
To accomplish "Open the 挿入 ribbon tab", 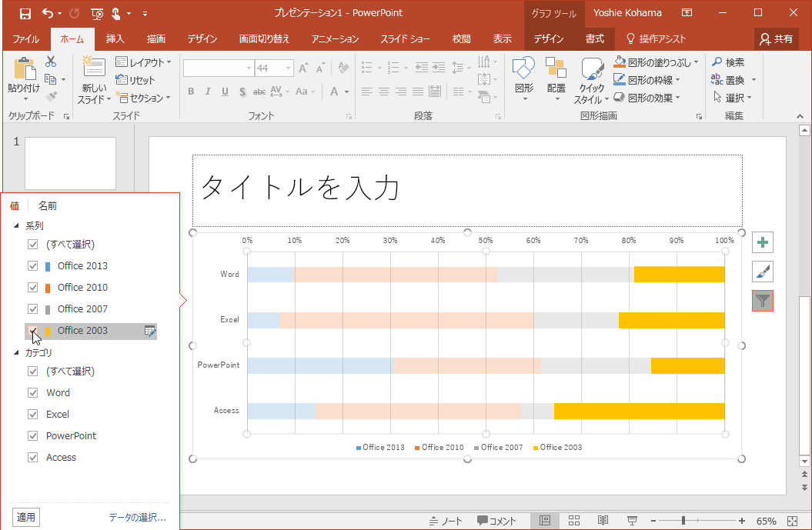I will click(x=115, y=38).
